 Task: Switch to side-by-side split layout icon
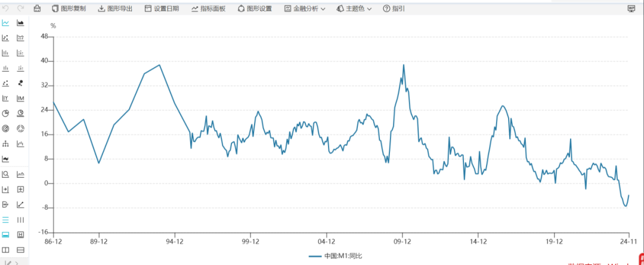5,250
